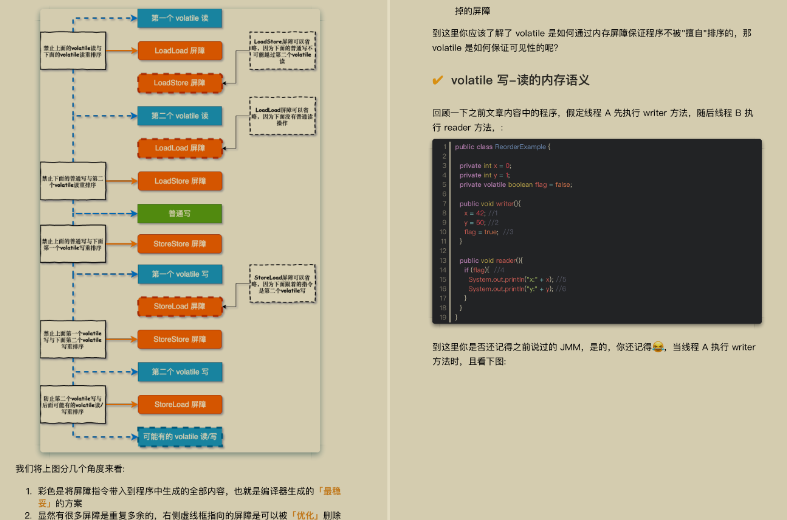Click the private volatile boolean flag line
The width and height of the screenshot is (787, 520).
tap(515, 184)
